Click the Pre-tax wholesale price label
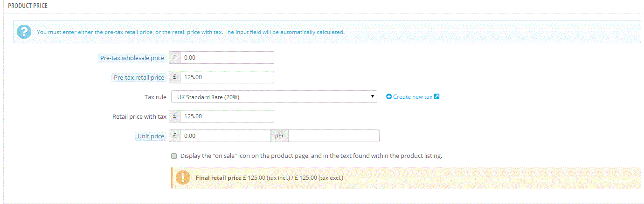Screen dimensions: 644x204 (132, 58)
